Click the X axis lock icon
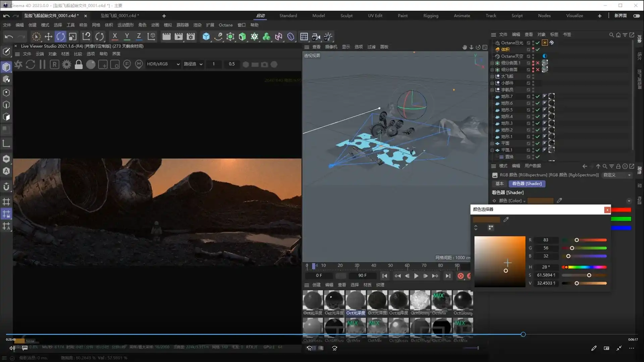644x362 pixels. (x=115, y=37)
